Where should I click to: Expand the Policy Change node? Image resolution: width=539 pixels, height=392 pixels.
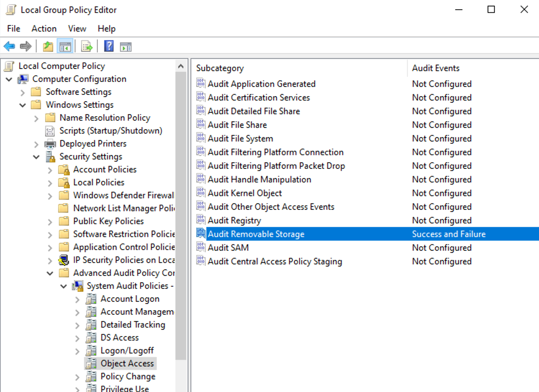[77, 377]
